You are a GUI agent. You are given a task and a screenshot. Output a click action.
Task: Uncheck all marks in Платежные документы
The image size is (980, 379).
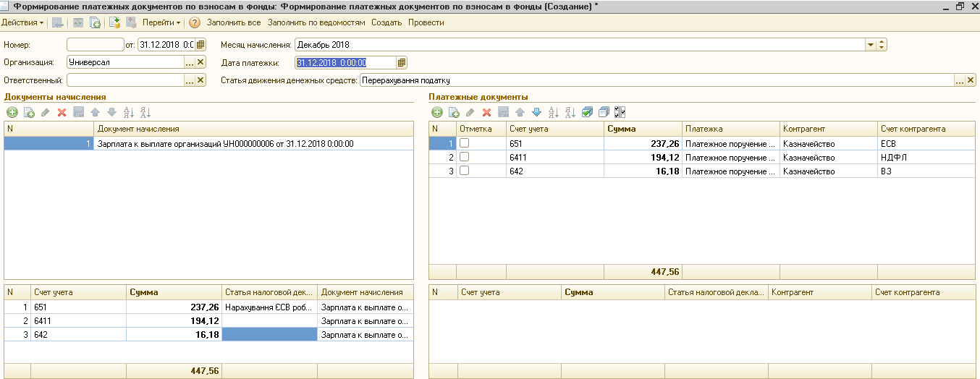coord(603,112)
